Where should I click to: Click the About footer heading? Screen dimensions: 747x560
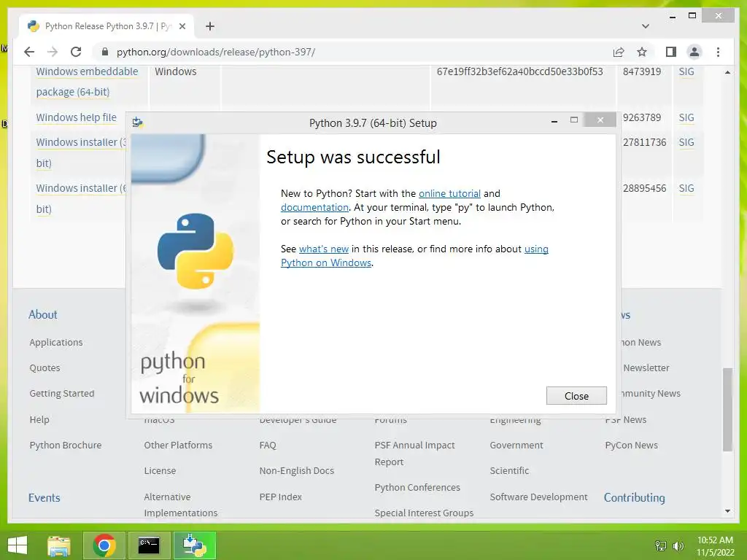pos(43,314)
